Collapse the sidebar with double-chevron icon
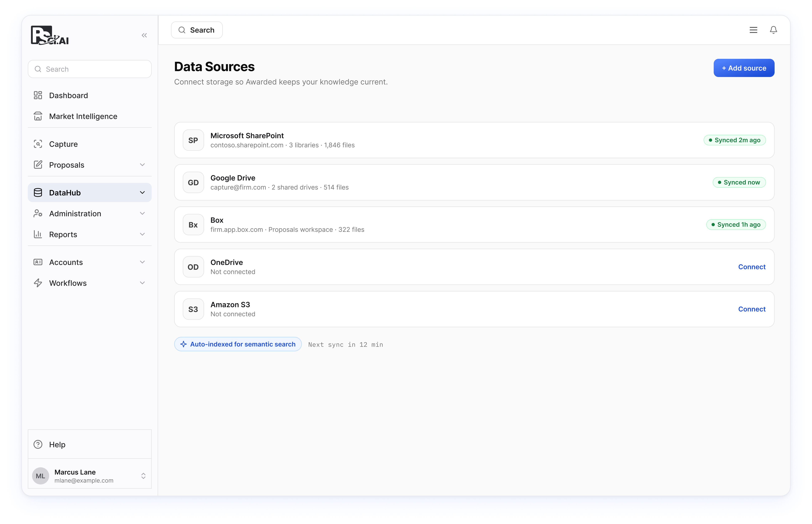 [x=144, y=35]
